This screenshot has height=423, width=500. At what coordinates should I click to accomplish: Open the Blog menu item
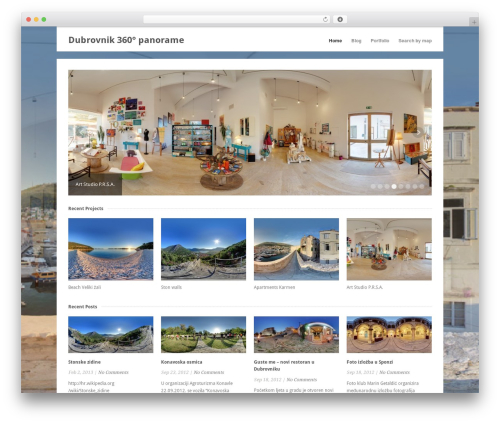pyautogui.click(x=356, y=41)
